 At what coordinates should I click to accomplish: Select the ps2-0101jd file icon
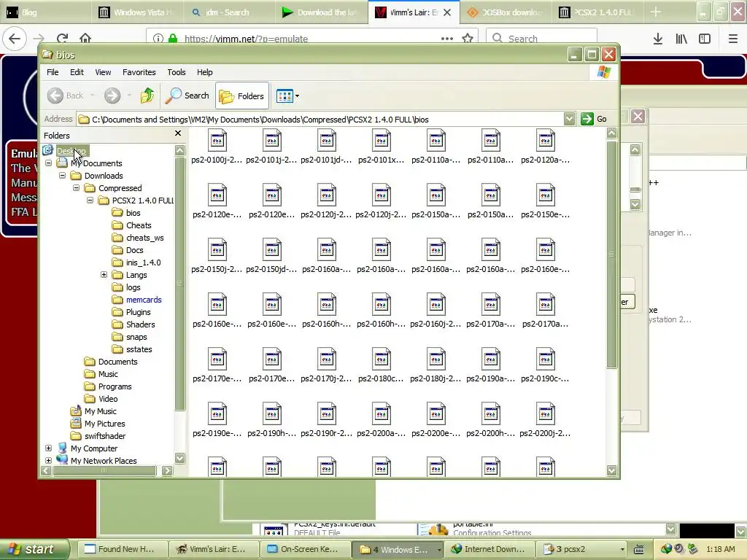pos(327,141)
